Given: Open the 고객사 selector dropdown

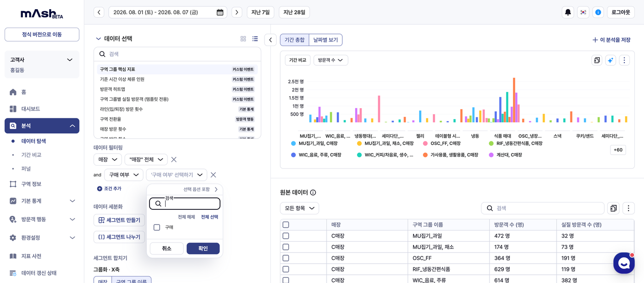Looking at the screenshot, I should pyautogui.click(x=42, y=60).
